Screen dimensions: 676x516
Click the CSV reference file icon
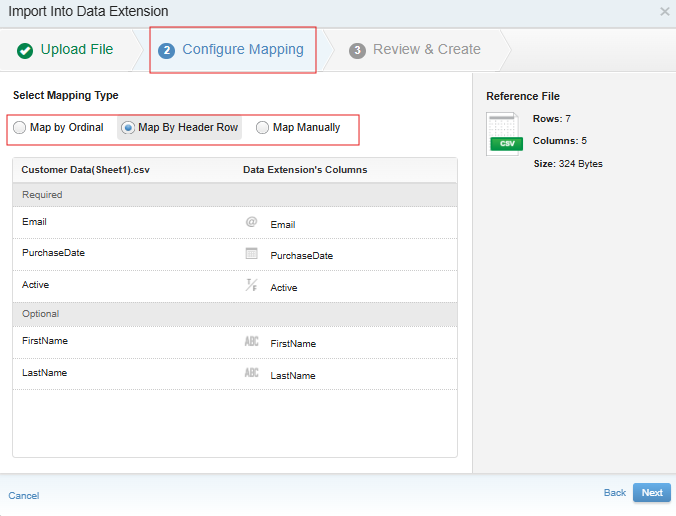point(504,133)
